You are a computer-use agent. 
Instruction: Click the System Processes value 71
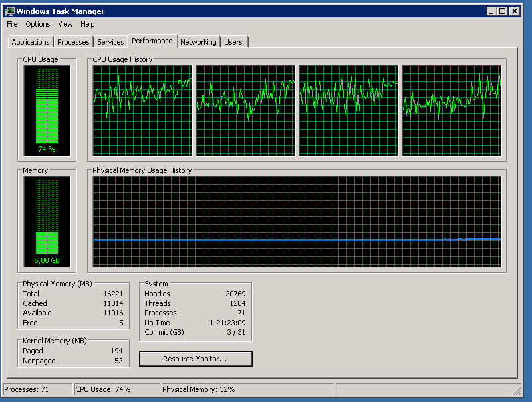pos(241,313)
